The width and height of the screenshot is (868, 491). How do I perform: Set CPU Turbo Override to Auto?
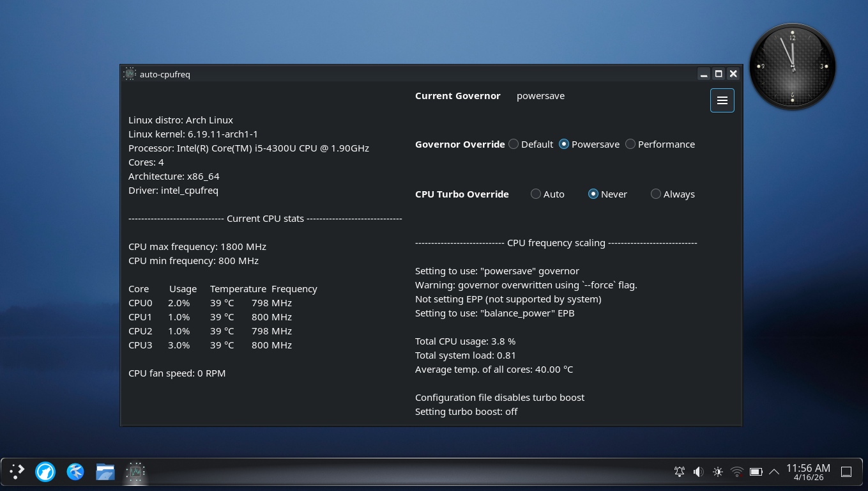[x=547, y=194]
